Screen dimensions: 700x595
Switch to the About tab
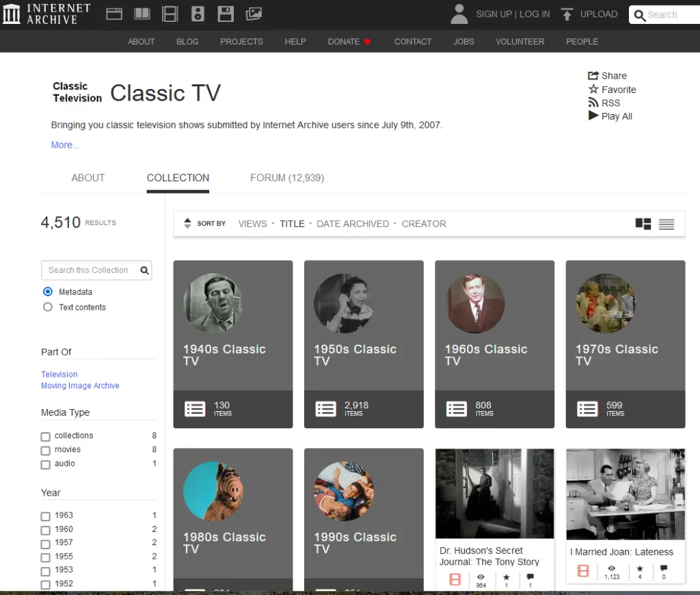point(88,178)
